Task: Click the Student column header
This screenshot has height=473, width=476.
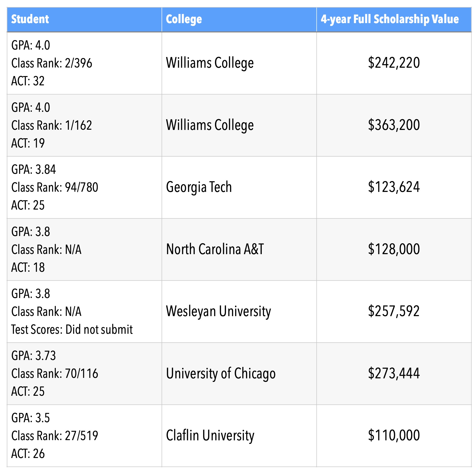Action: [x=30, y=19]
